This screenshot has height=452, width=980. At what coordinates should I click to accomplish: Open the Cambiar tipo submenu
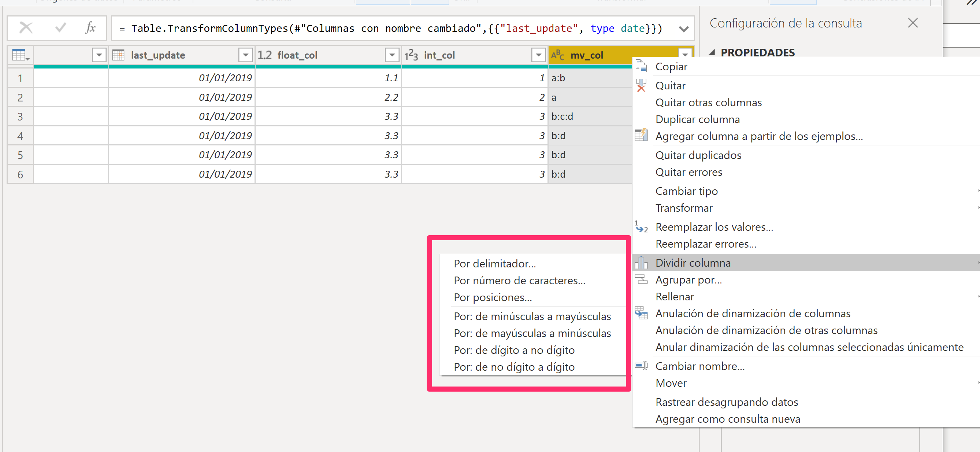point(806,190)
